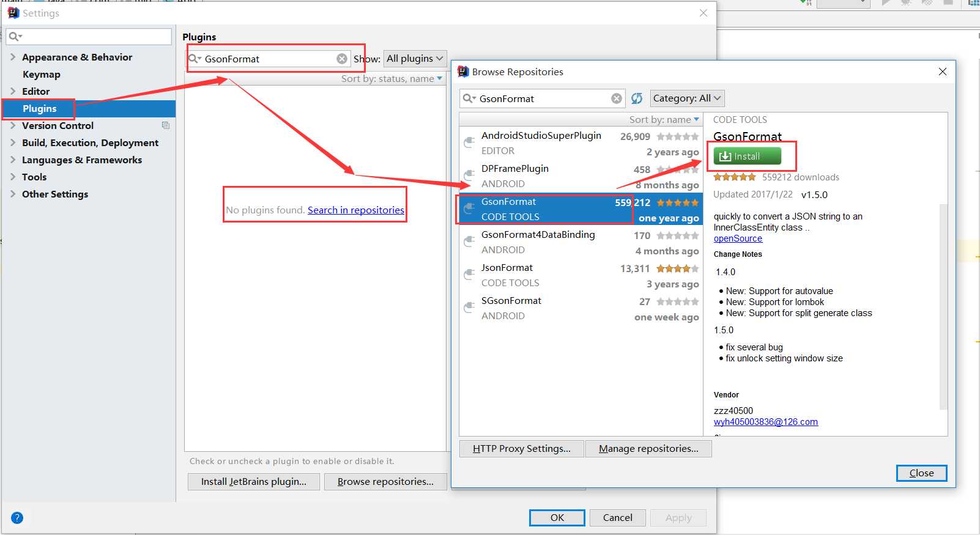This screenshot has width=980, height=535.
Task: Clear the GsonFormat search in Browse Repositories
Action: (617, 98)
